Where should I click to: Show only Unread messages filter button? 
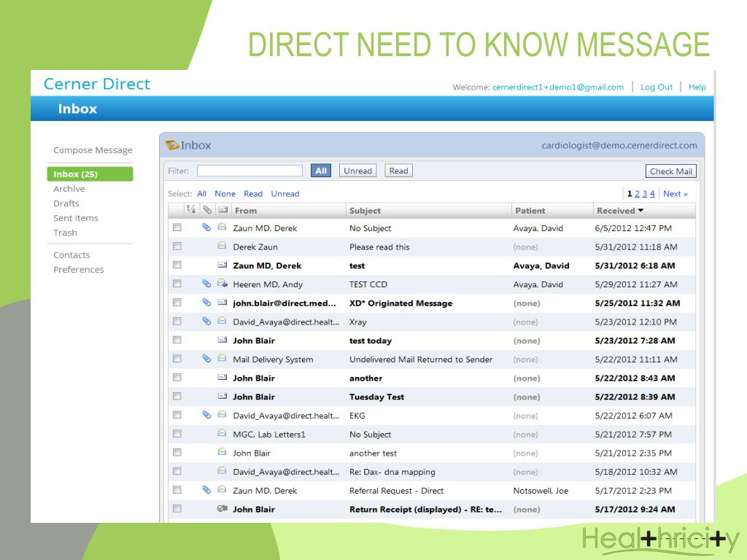(x=357, y=171)
